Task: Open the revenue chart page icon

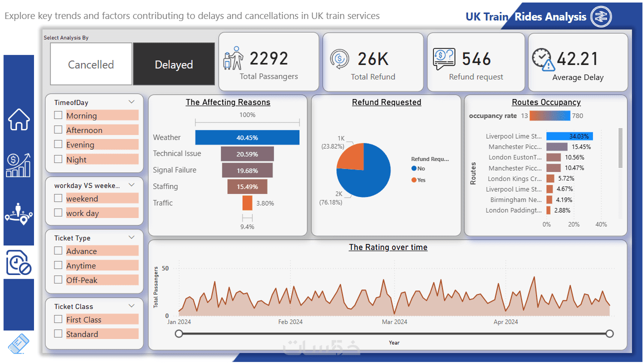Action: click(x=18, y=165)
